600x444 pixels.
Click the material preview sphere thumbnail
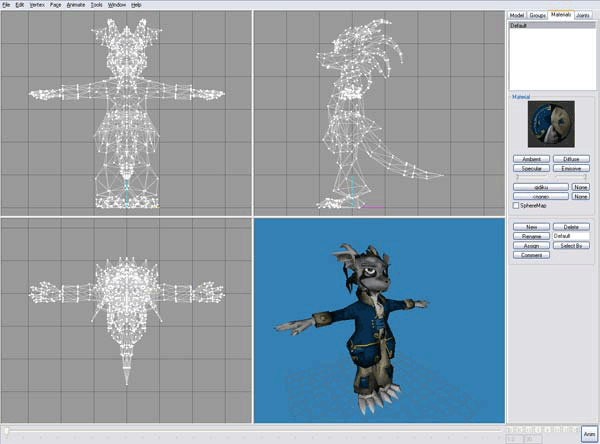[551, 124]
